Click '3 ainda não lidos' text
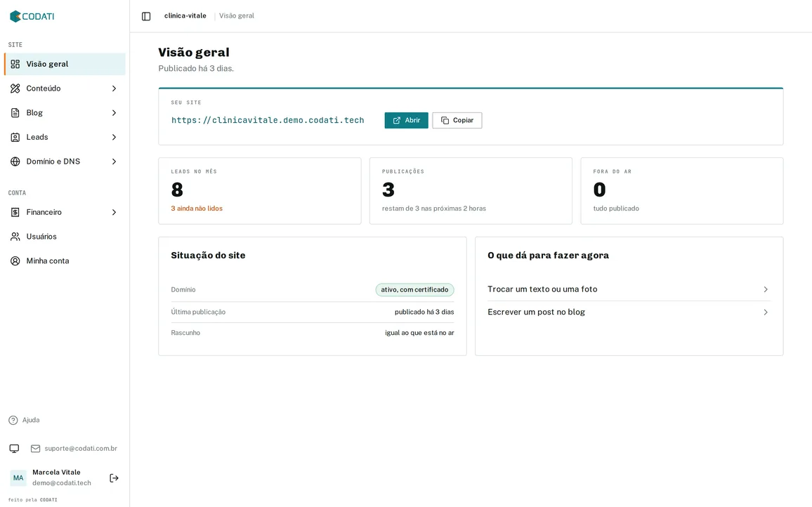 coord(197,209)
